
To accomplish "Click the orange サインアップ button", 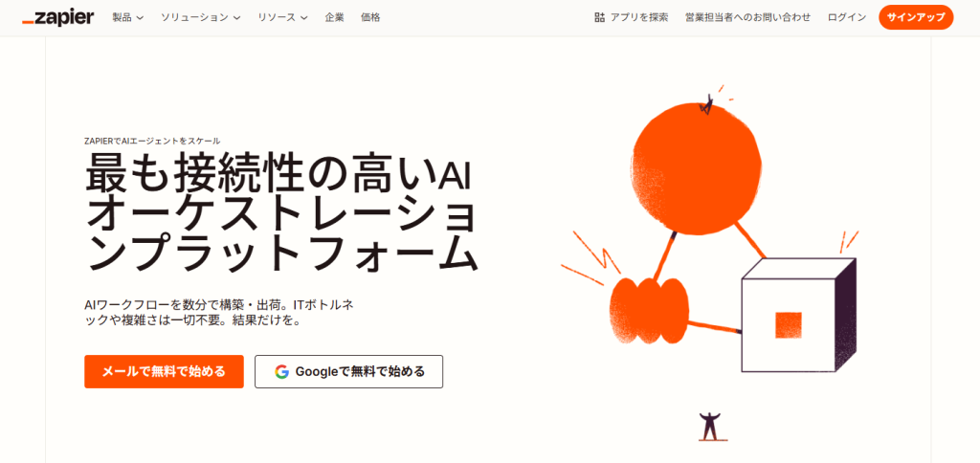I will pos(916,17).
